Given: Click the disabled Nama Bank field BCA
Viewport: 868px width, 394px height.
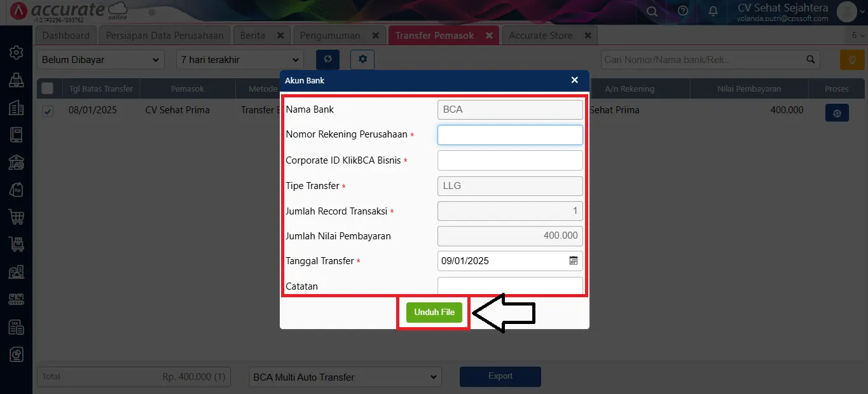Looking at the screenshot, I should [510, 109].
